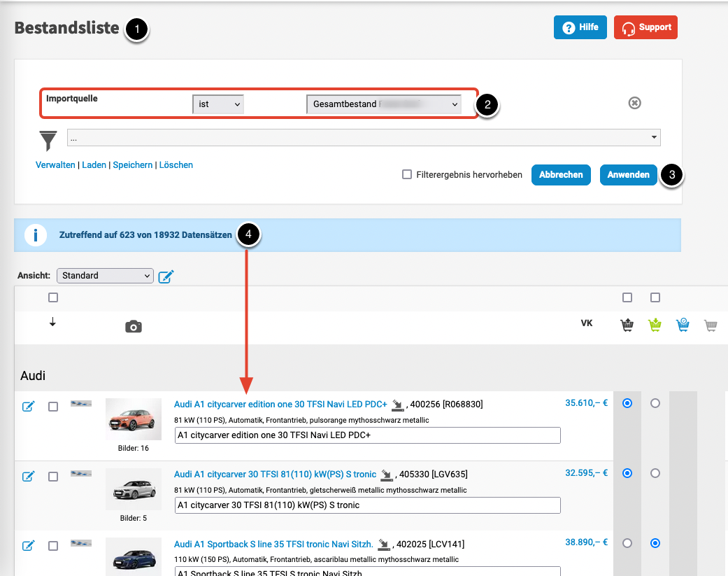This screenshot has width=728, height=576.
Task: Expand the Ansicht Standard dropdown
Action: [x=105, y=276]
